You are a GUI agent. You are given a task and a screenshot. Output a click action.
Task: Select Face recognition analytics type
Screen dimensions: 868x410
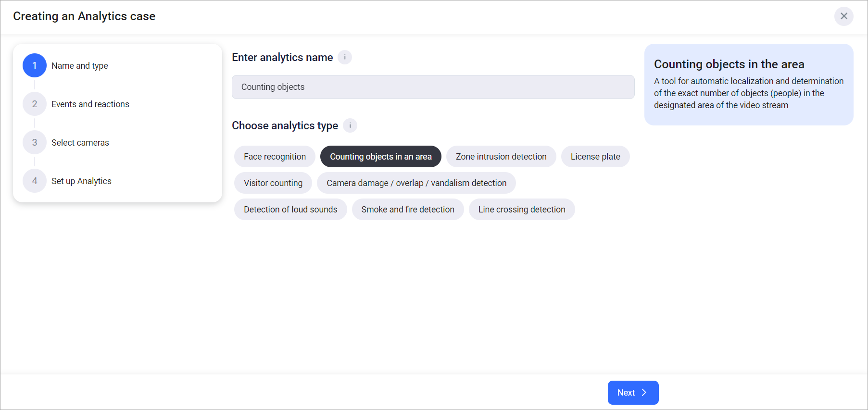[275, 157]
